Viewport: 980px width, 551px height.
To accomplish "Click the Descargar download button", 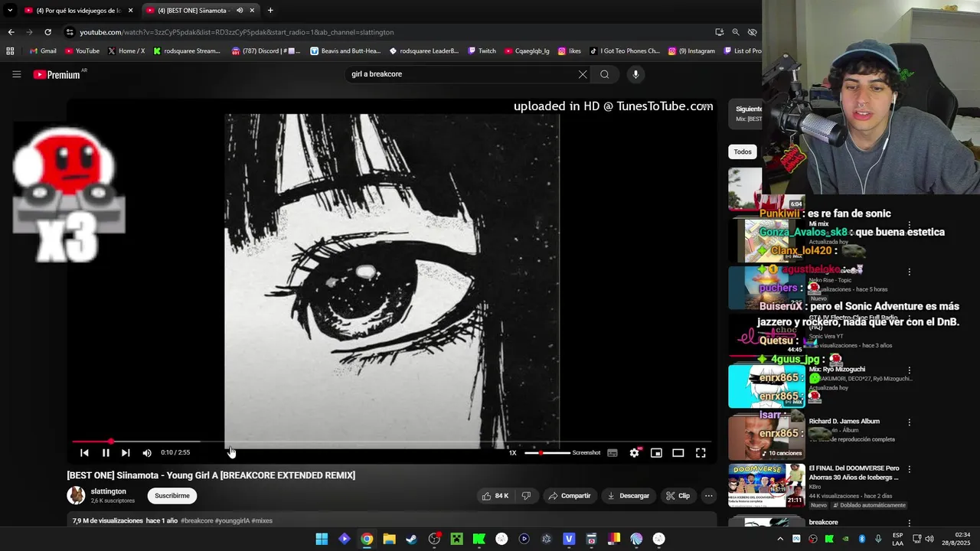I will pos(629,496).
